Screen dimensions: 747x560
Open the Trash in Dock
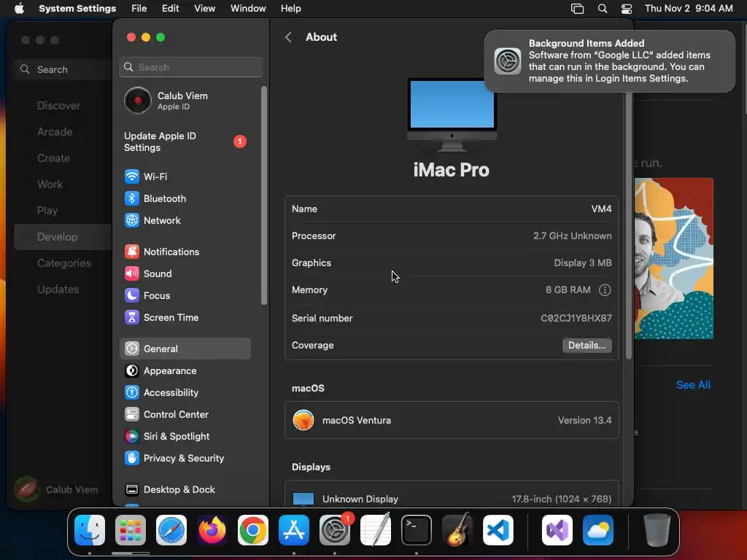coord(657,530)
